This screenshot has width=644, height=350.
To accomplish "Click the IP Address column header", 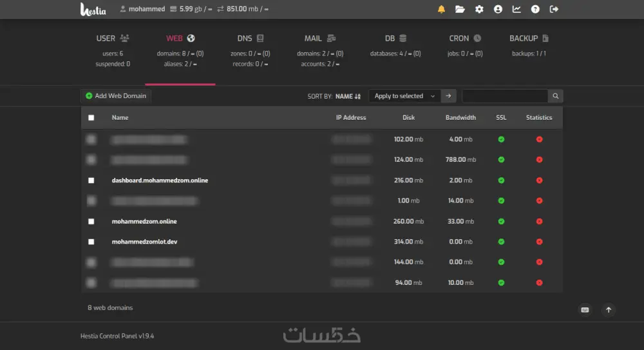I will coord(351,117).
